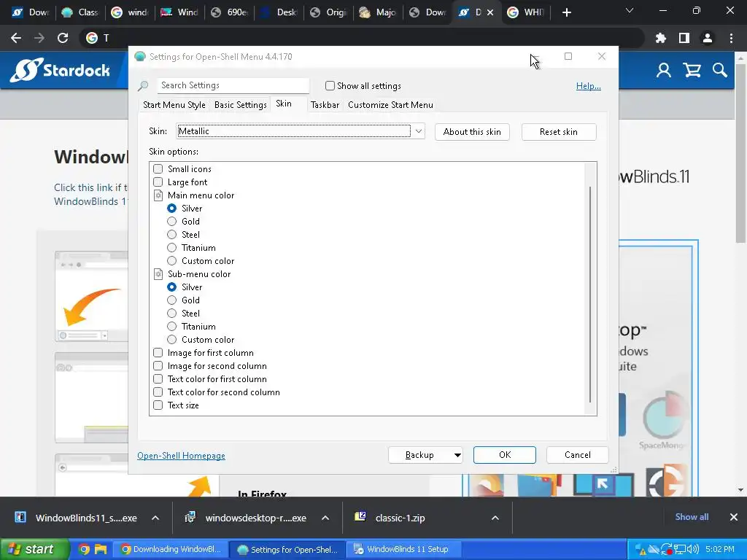This screenshot has width=747, height=560.
Task: Open Customize Start Menu tab
Action: 390,105
